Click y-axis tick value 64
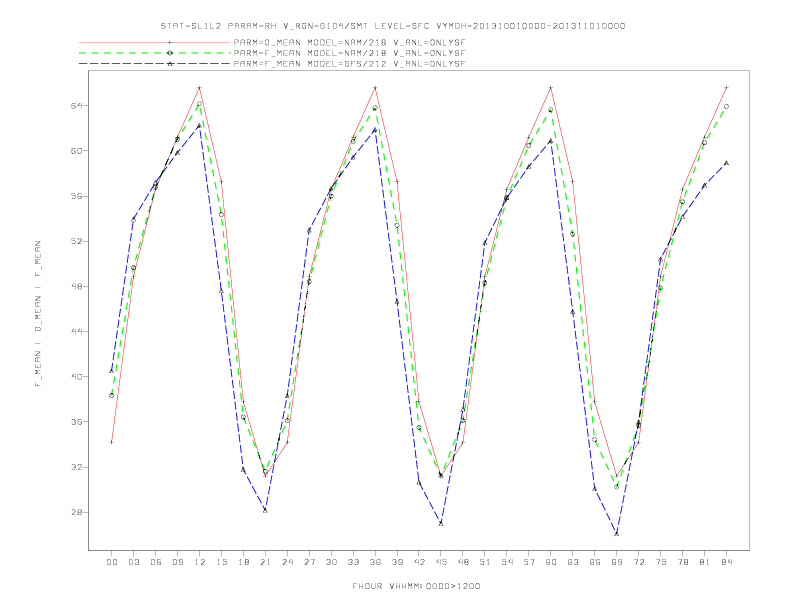The height and width of the screenshot is (612, 792). pyautogui.click(x=77, y=106)
